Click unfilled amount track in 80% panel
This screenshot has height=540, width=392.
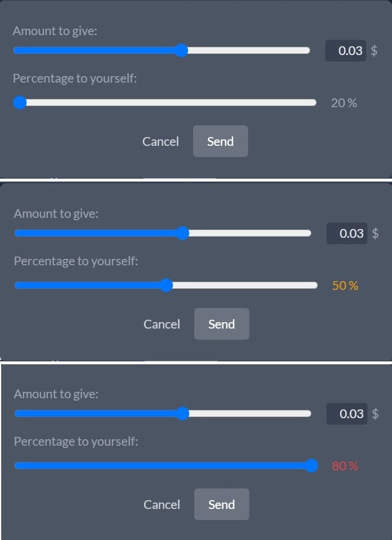pos(250,413)
